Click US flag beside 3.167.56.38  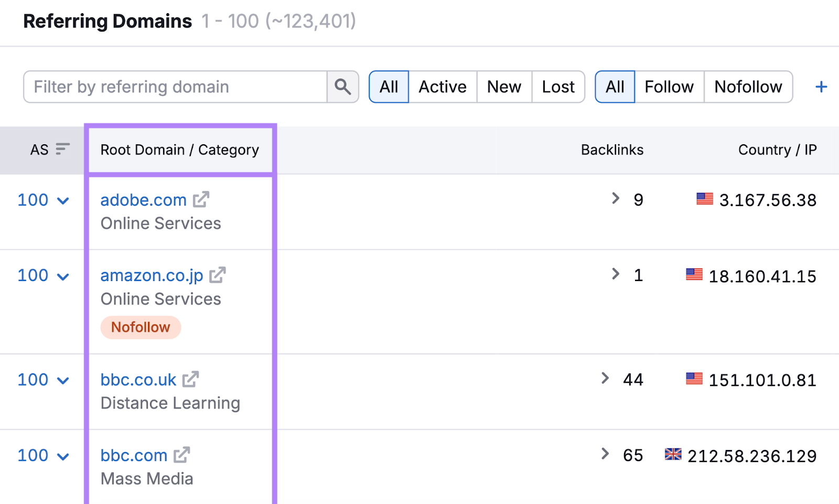[705, 199]
